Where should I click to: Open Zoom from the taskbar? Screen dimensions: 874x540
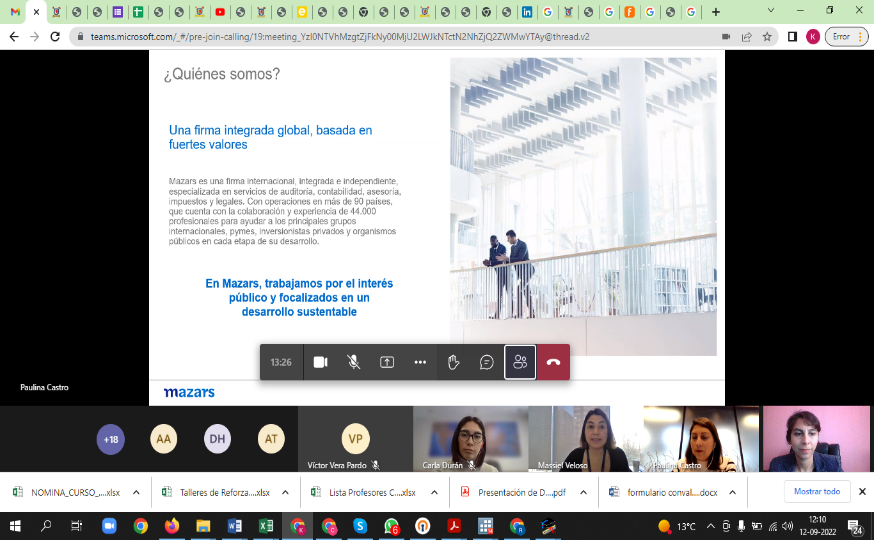click(x=109, y=526)
